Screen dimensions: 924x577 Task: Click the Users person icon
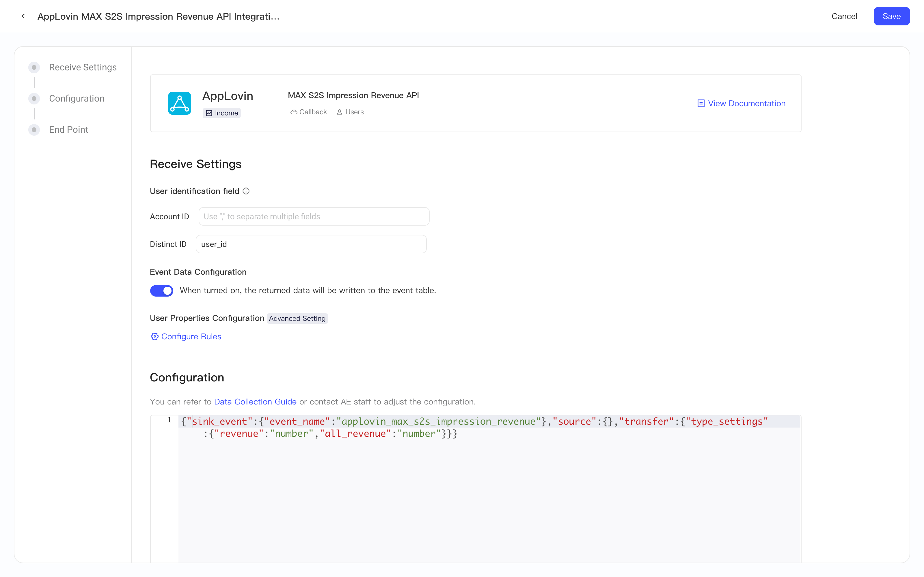click(x=340, y=112)
